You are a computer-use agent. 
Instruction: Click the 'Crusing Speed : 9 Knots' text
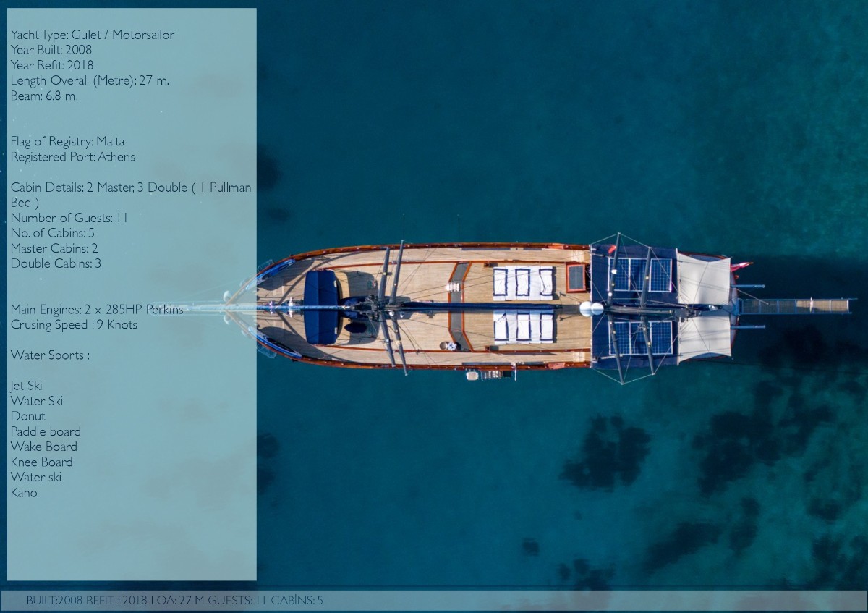74,324
